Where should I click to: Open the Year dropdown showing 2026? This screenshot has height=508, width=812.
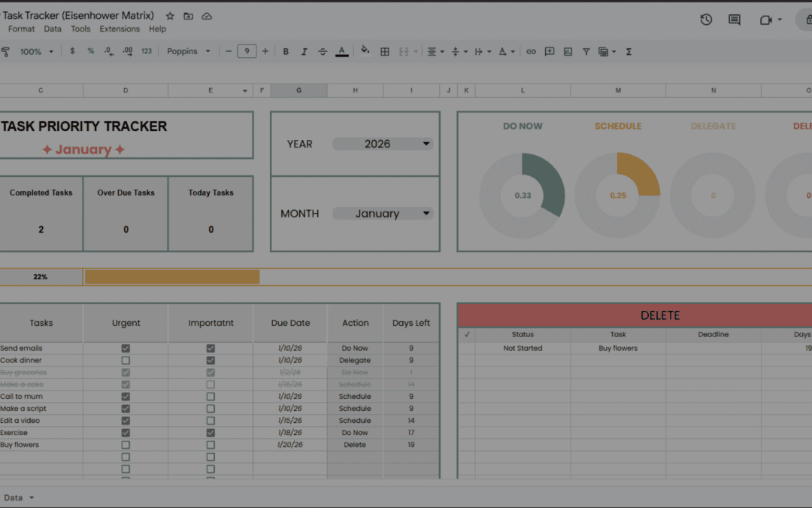point(383,143)
